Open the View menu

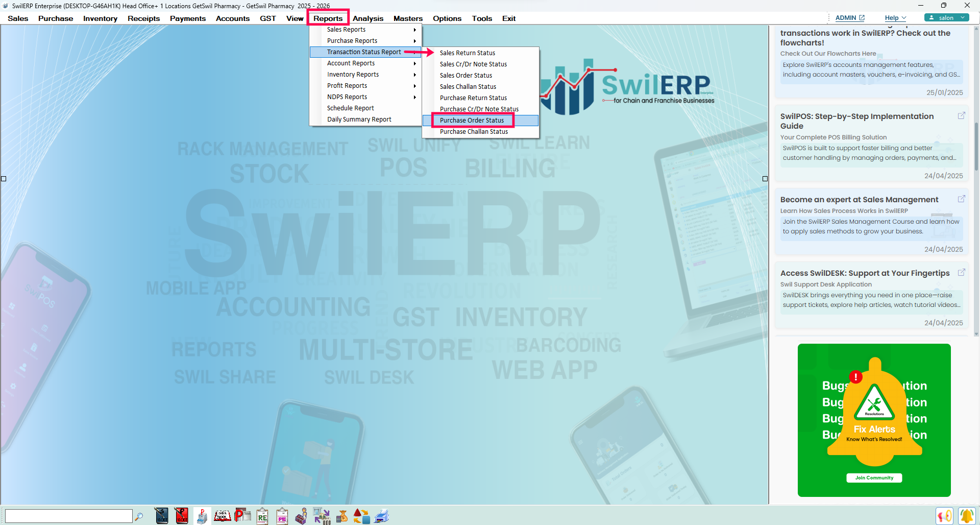point(295,18)
